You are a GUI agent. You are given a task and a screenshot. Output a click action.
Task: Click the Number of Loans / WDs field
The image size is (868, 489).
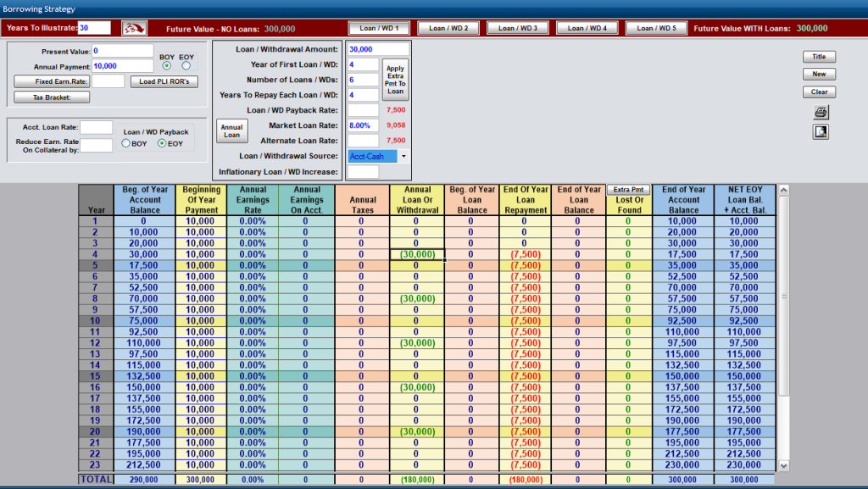pyautogui.click(x=363, y=80)
